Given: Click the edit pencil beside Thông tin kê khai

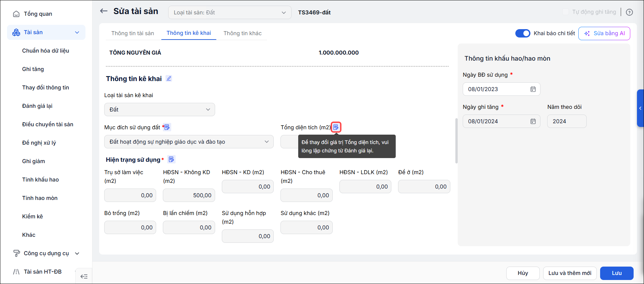Looking at the screenshot, I should click(169, 78).
